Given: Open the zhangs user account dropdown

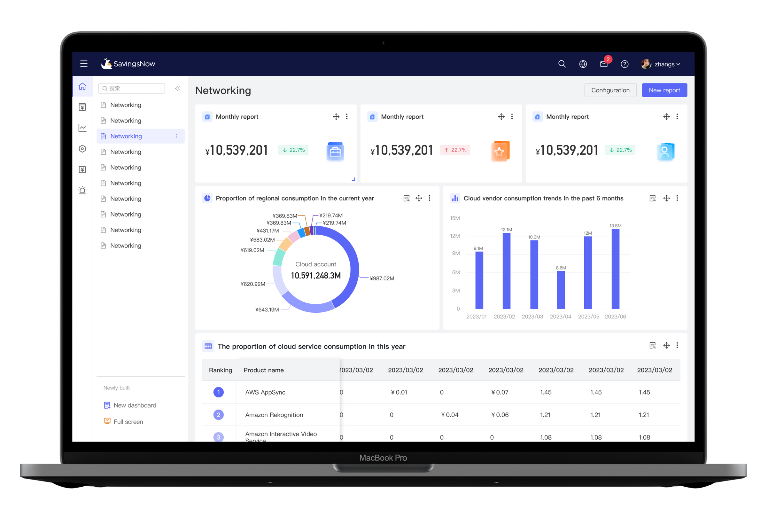Looking at the screenshot, I should 661,64.
